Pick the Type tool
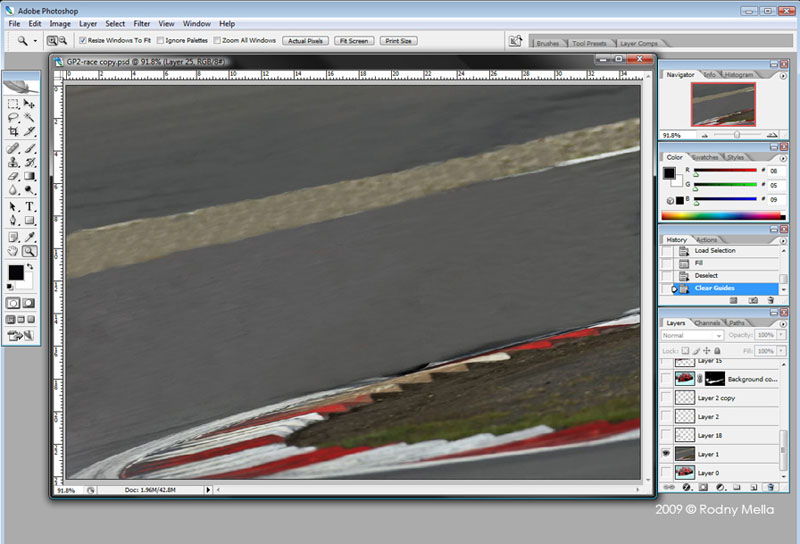800x544 pixels. (x=30, y=206)
